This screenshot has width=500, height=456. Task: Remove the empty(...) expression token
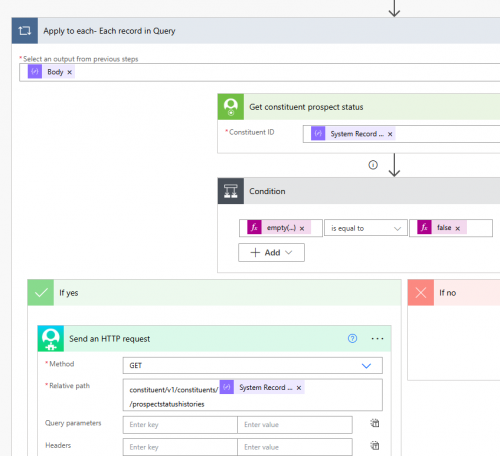tap(302, 228)
